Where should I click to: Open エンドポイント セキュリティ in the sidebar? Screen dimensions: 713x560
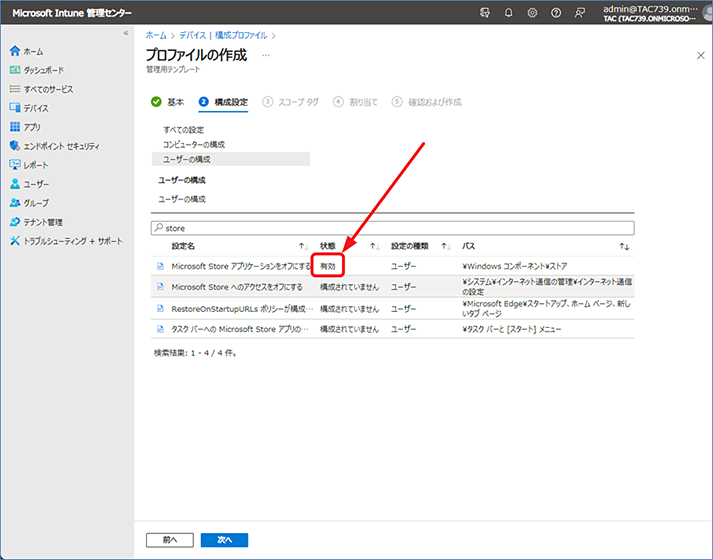(55, 146)
